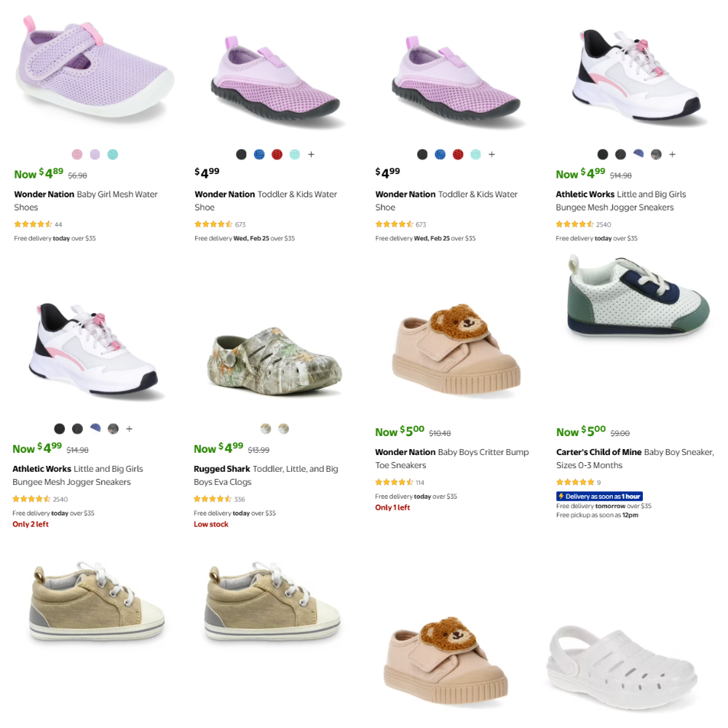Screen dimensions: 728x728
Task: Open 336 reviews rating on Rugged Shark clogs
Action: 219,499
